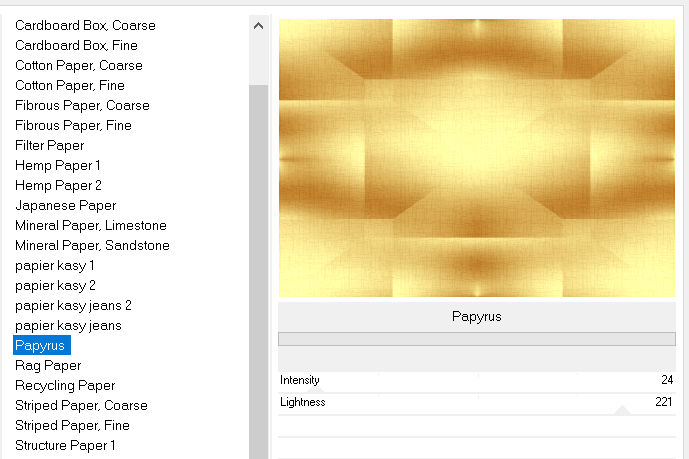This screenshot has height=459, width=689.
Task: Select Cotton Paper, Coarse preset
Action: (79, 65)
